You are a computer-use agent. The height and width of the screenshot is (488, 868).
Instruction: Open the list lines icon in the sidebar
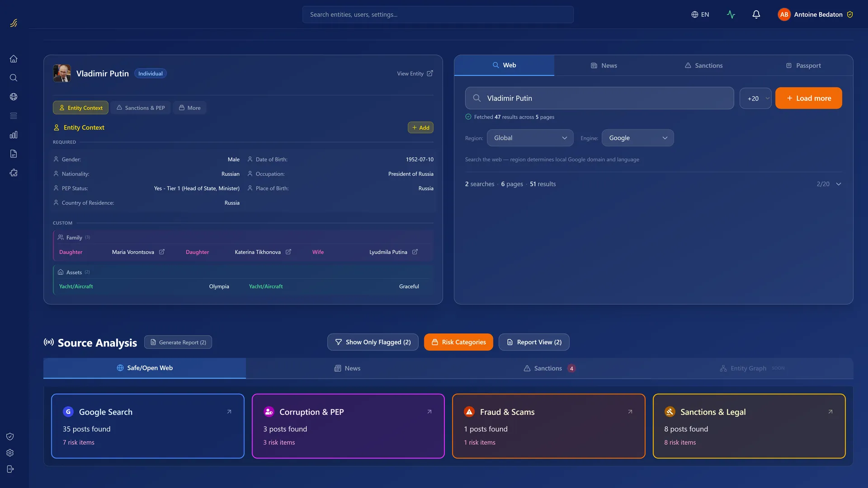(14, 116)
